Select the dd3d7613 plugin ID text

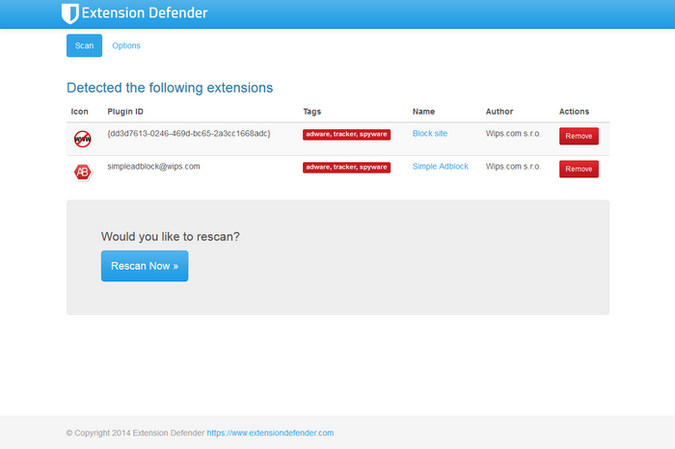point(189,133)
